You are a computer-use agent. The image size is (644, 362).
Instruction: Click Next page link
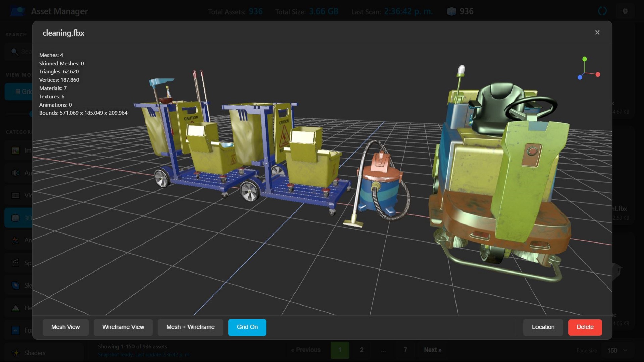(432, 350)
